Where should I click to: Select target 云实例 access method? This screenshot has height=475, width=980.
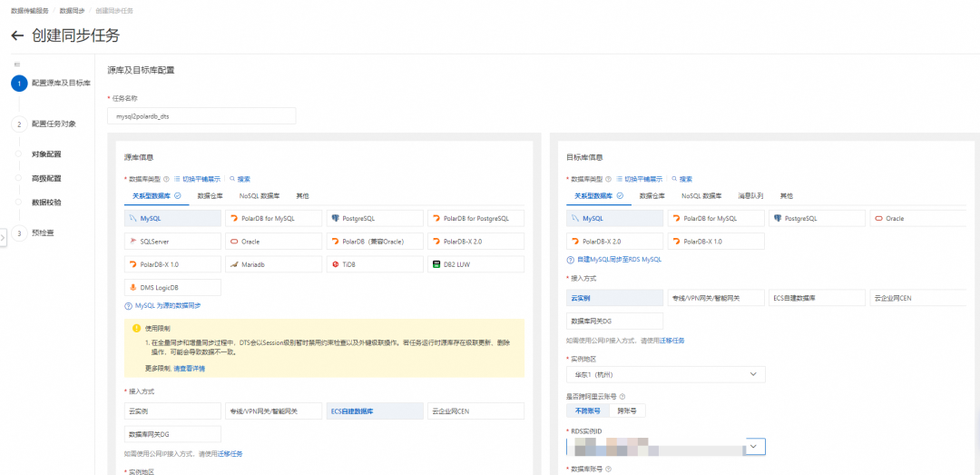615,298
